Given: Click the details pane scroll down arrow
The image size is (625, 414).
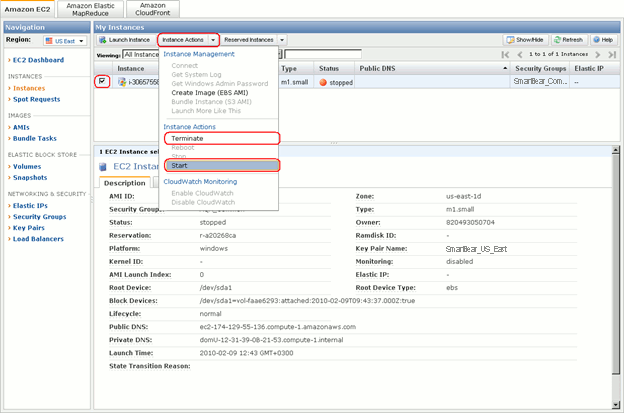Looking at the screenshot, I should tap(615, 405).
